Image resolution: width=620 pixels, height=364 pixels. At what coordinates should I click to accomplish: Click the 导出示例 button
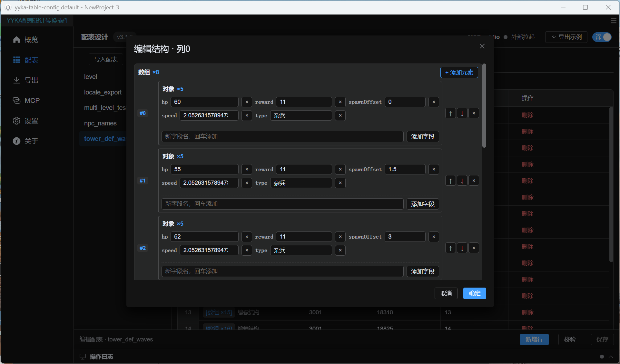point(566,37)
